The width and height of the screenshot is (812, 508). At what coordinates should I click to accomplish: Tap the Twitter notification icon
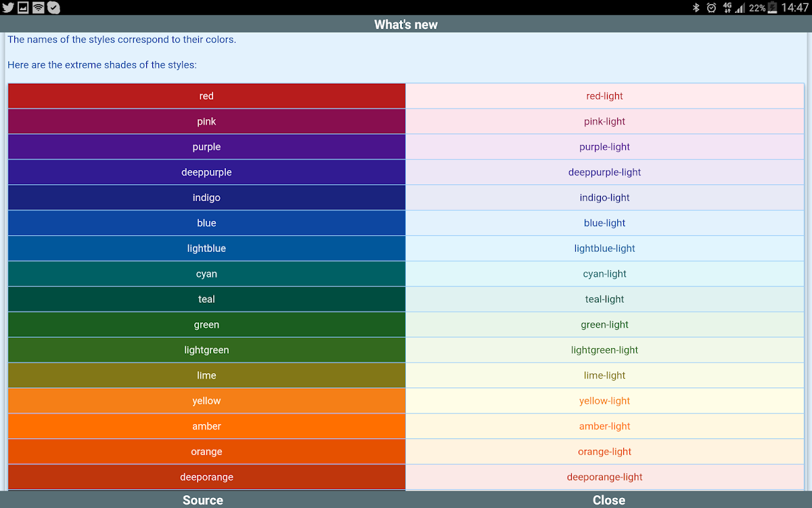click(x=8, y=7)
